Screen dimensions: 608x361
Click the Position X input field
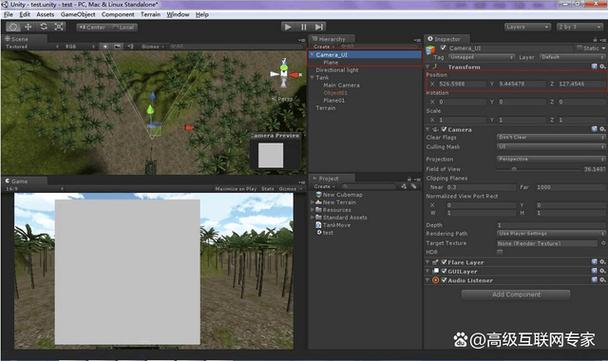[x=461, y=84]
